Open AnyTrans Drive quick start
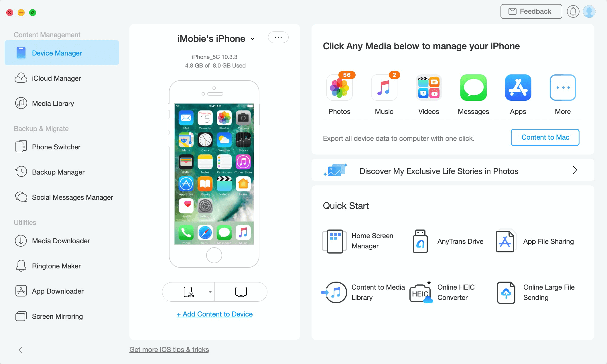The width and height of the screenshot is (607, 364). click(x=449, y=241)
